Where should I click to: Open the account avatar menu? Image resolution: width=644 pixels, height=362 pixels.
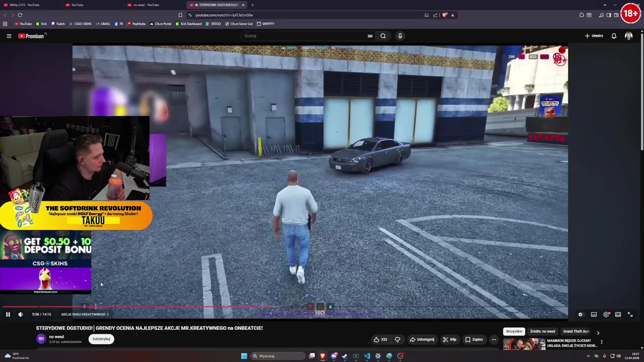tap(628, 36)
